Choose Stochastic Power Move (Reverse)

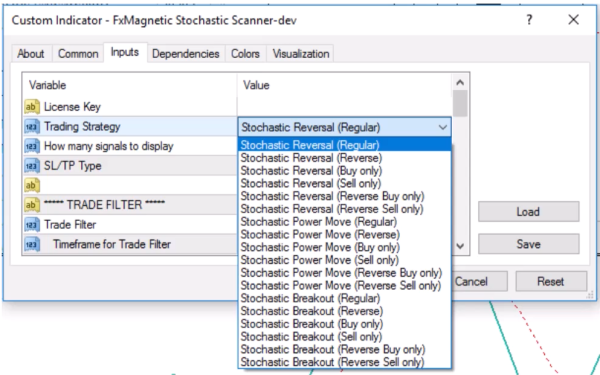(344, 235)
